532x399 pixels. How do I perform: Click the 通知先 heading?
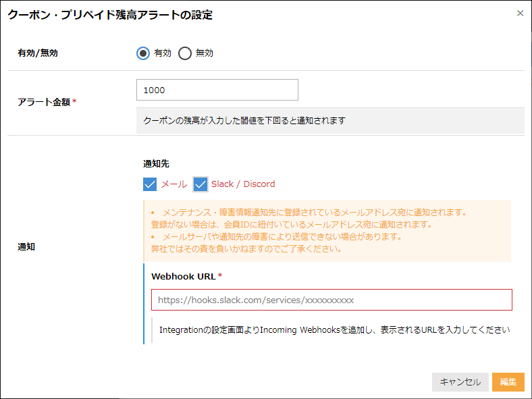[156, 163]
